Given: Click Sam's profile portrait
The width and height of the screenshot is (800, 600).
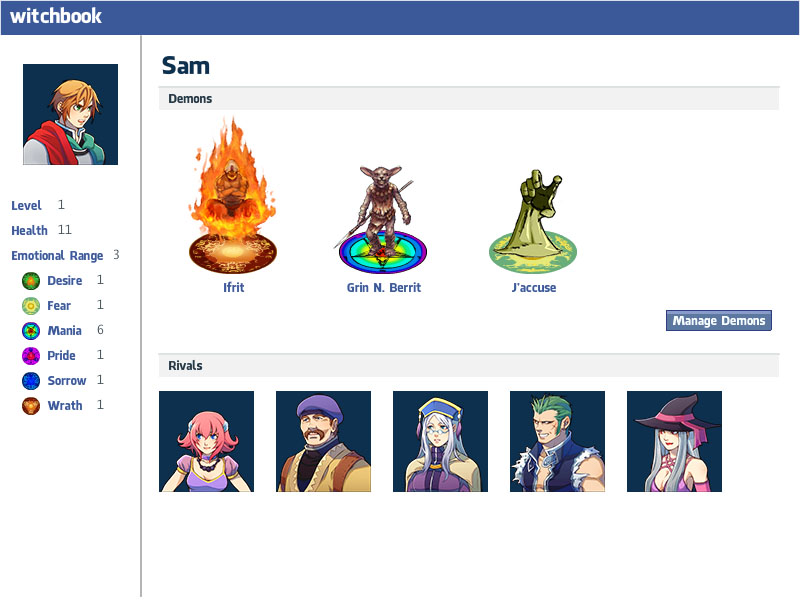Looking at the screenshot, I should pos(70,114).
